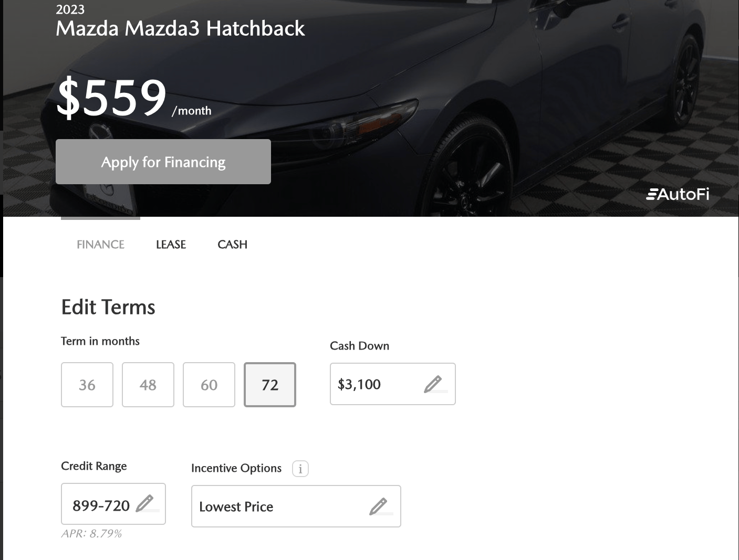Image resolution: width=739 pixels, height=560 pixels.
Task: Open the Incentive Options info icon
Action: point(300,469)
